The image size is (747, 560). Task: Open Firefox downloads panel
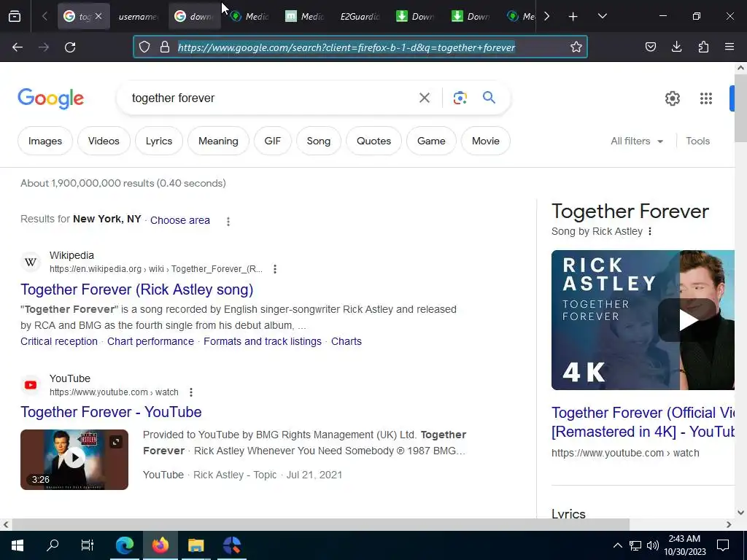tap(676, 47)
